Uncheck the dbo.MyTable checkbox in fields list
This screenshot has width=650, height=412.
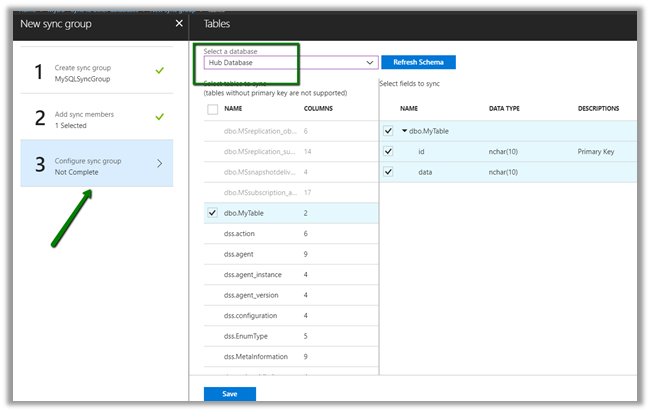point(388,130)
